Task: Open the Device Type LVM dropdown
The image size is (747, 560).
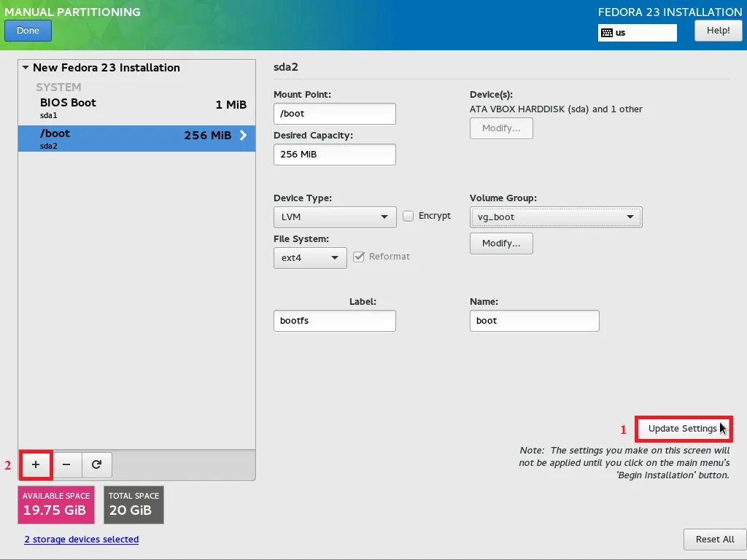Action: click(x=335, y=217)
